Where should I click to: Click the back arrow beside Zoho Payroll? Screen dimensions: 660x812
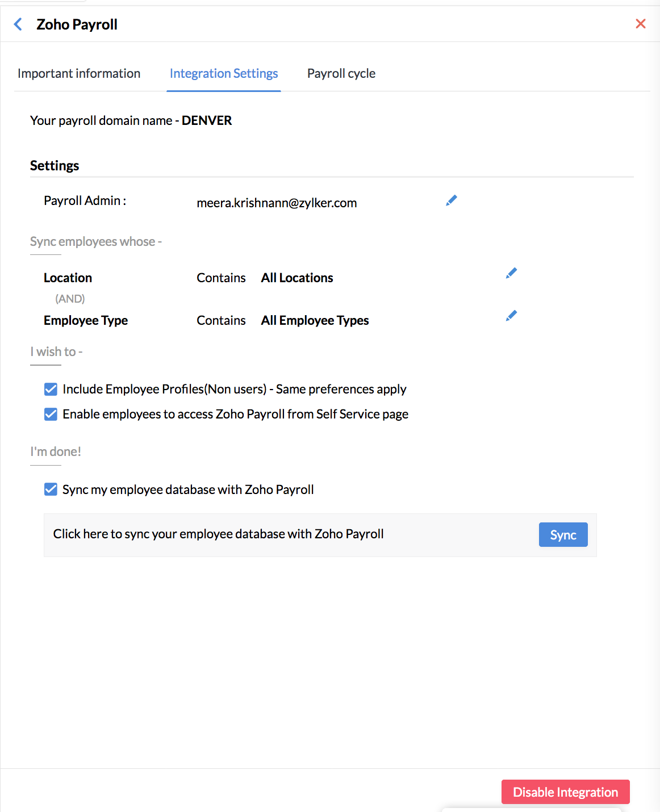click(18, 24)
